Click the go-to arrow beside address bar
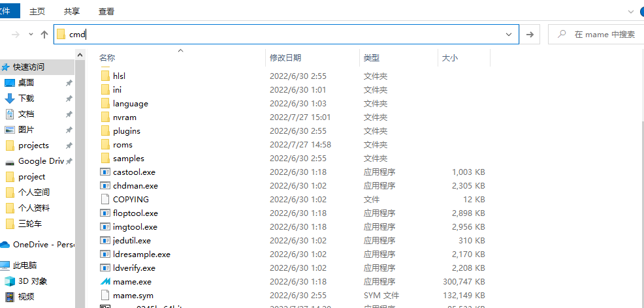The width and height of the screenshot is (644, 308). click(530, 35)
